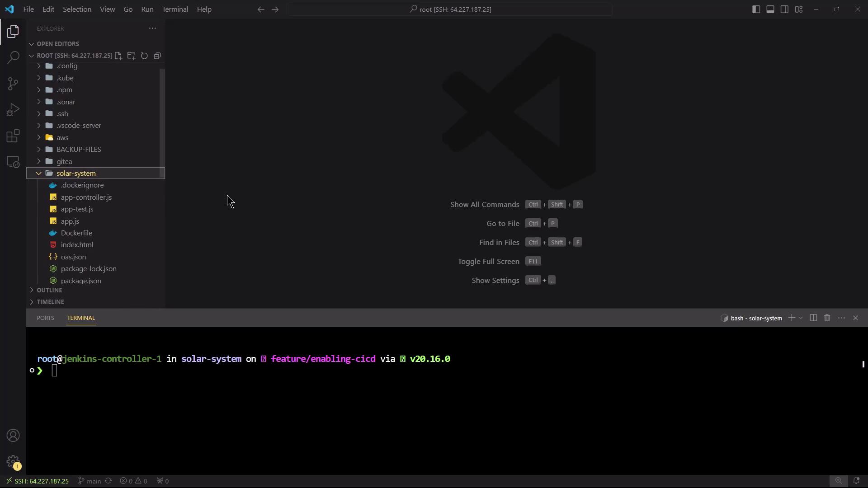Viewport: 868px width, 488px height.
Task: Open Dockerfile in the explorer
Action: pyautogui.click(x=76, y=233)
